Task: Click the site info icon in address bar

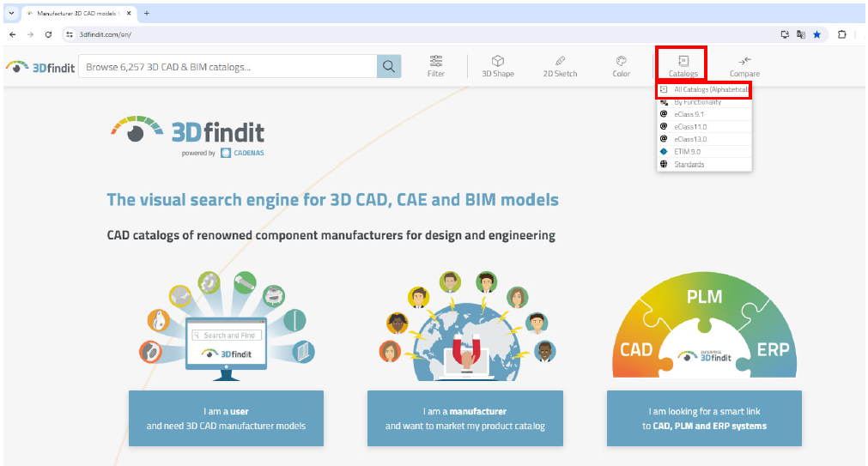Action: coord(70,34)
